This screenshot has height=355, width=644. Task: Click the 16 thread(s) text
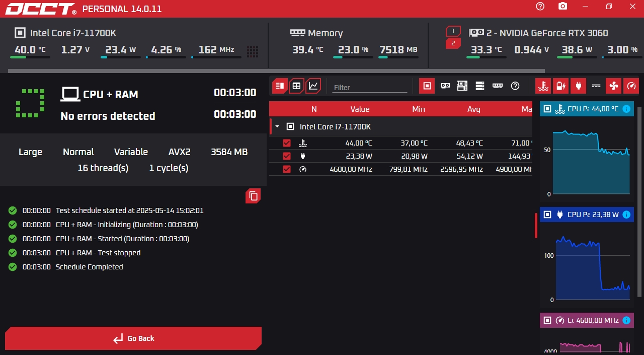103,168
